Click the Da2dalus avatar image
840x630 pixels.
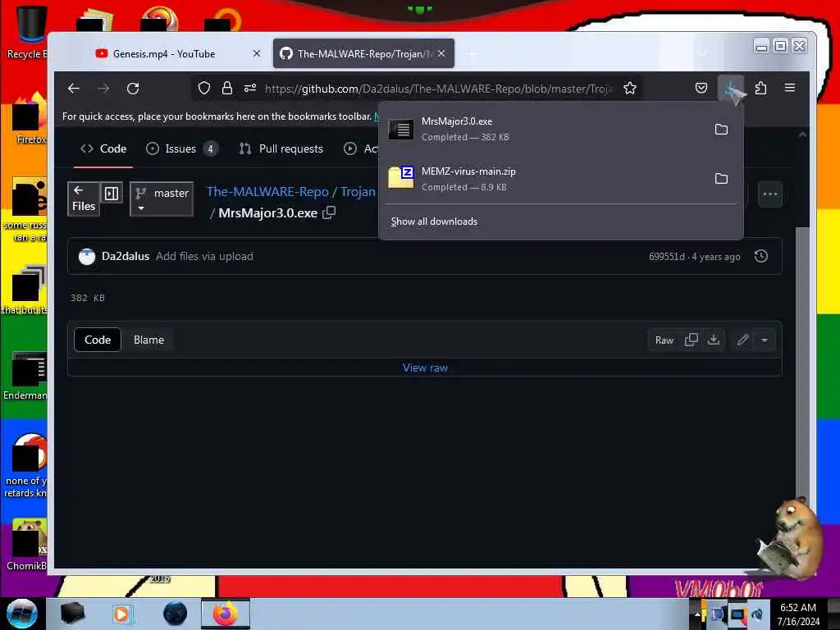click(x=87, y=257)
